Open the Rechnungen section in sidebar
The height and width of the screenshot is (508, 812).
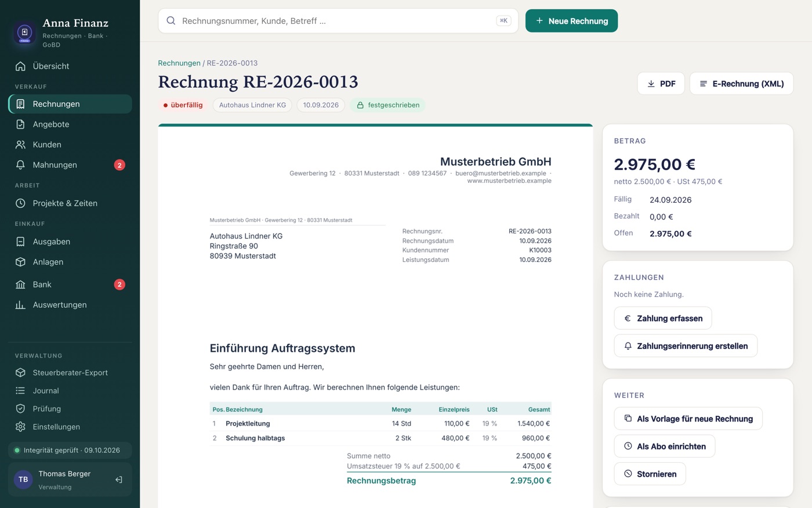pos(70,104)
